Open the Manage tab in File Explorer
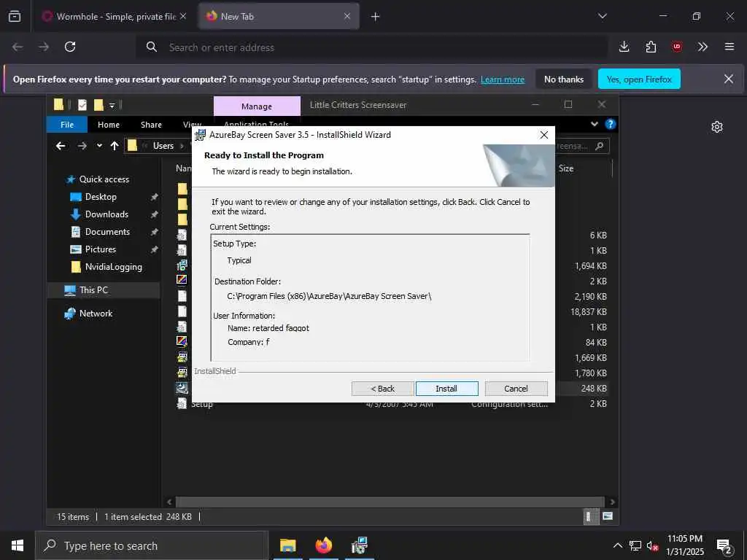Image resolution: width=747 pixels, height=560 pixels. pos(257,106)
